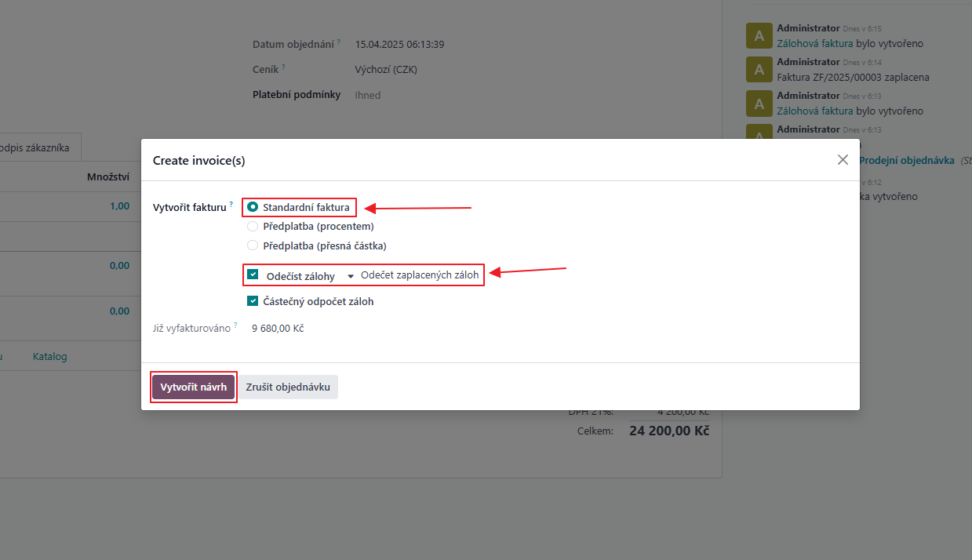
Task: Click the help icon beside Ceník
Action: click(283, 67)
